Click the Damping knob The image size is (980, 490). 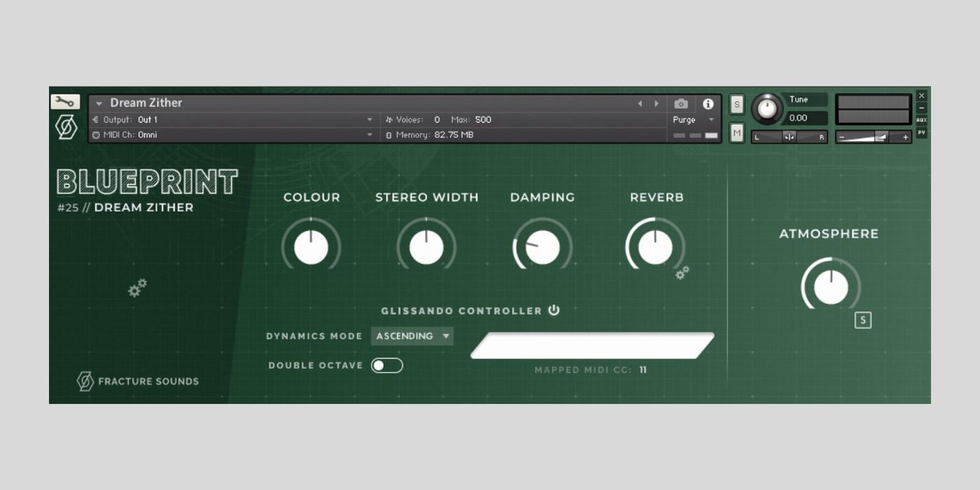tap(542, 247)
